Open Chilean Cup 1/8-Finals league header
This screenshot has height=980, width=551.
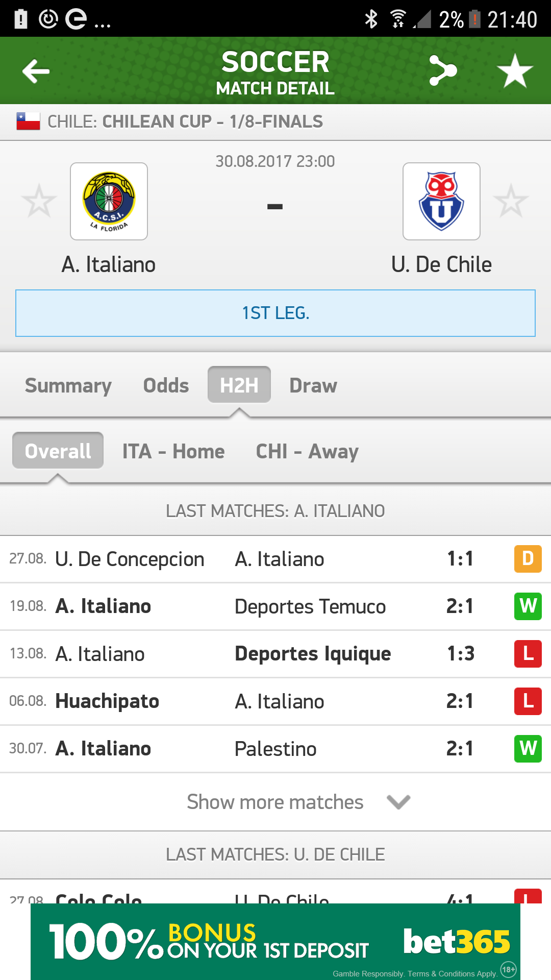click(275, 122)
